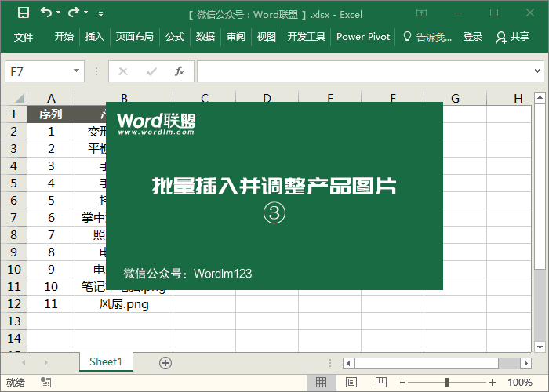Expand the Name Box dropdown arrow
The image size is (549, 392).
[76, 71]
